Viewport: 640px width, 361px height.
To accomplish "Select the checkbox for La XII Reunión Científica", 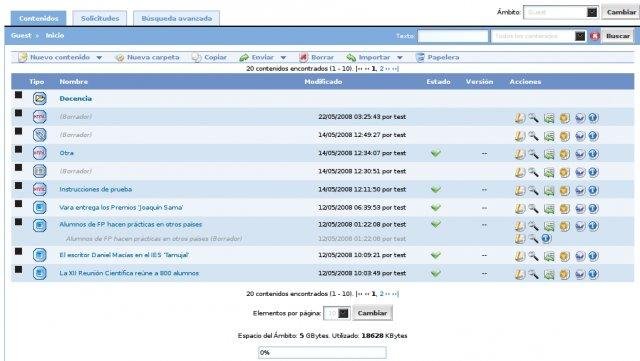I will pyautogui.click(x=18, y=270).
